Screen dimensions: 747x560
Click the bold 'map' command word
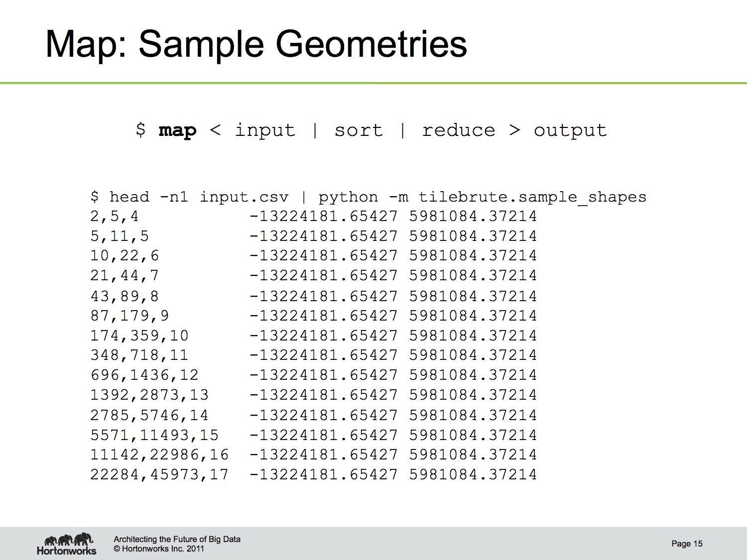coord(177,130)
